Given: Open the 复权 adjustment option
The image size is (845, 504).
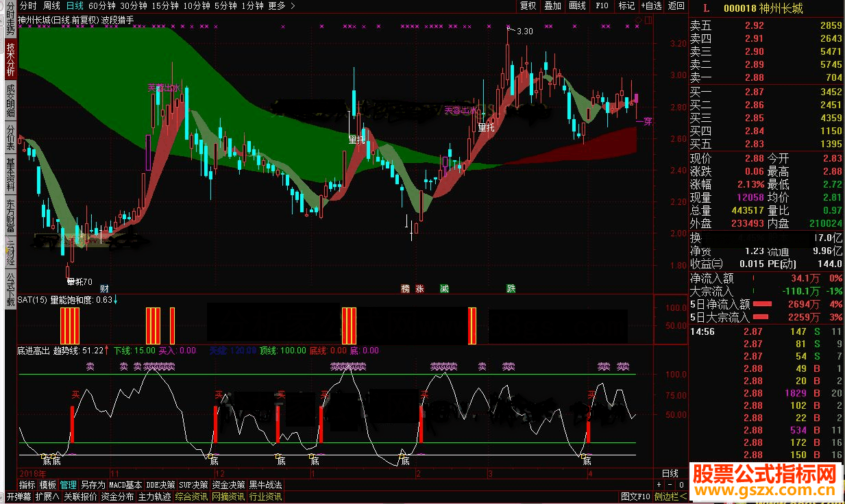Looking at the screenshot, I should [x=528, y=5].
